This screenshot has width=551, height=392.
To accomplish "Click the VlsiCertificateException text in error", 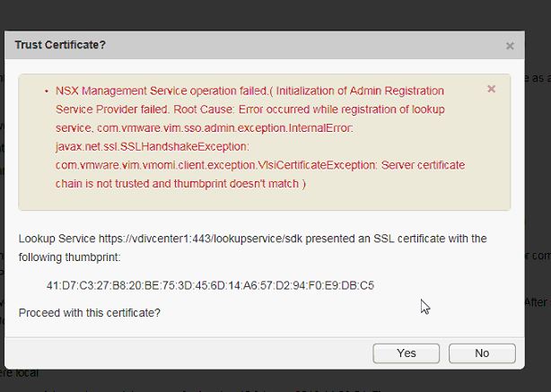I will 317,165.
